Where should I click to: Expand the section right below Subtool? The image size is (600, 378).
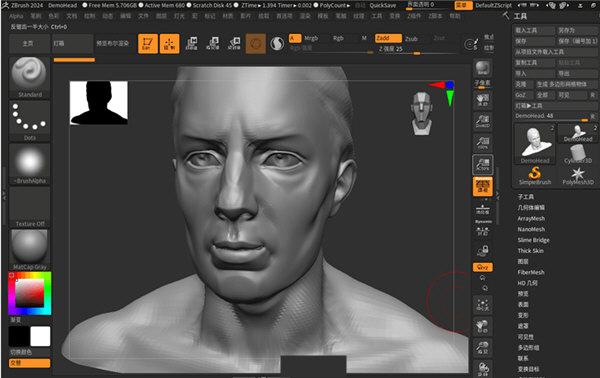531,207
